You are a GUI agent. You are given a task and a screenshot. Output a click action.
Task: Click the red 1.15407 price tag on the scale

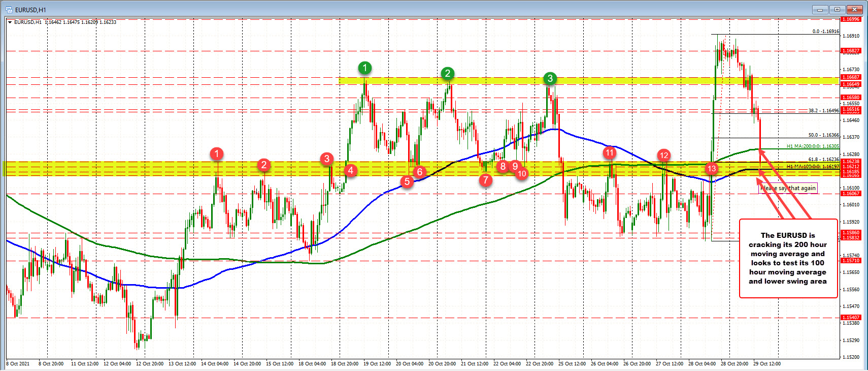coord(851,318)
